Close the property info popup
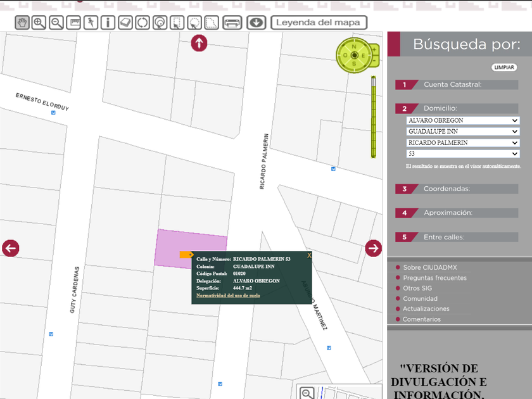The width and height of the screenshot is (532, 399). [x=309, y=255]
